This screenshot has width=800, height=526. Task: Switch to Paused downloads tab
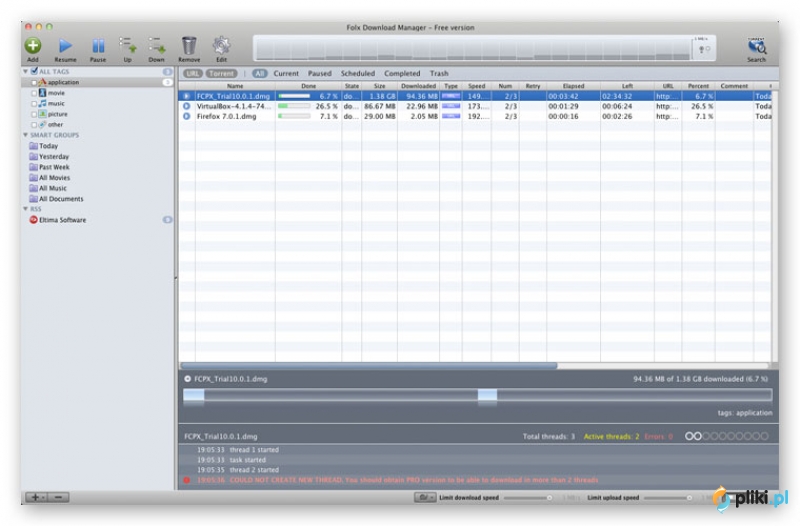pos(319,73)
